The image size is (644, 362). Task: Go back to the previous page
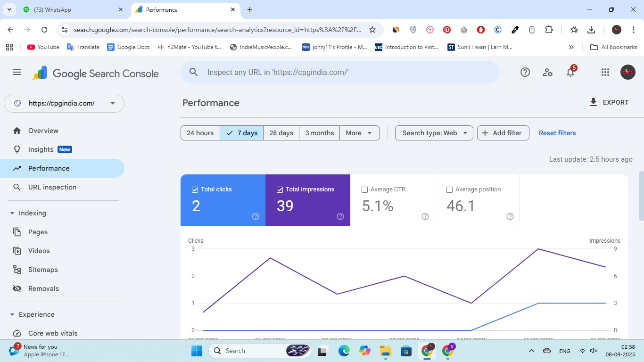tap(10, 30)
